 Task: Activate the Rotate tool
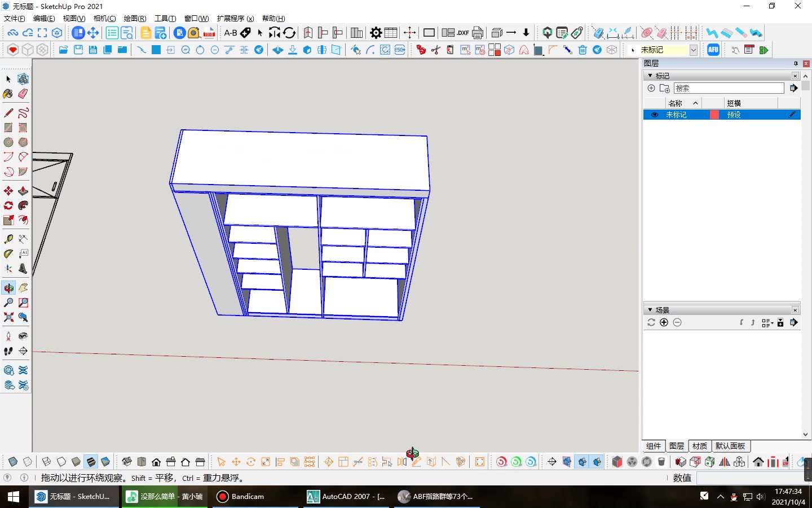click(x=8, y=205)
